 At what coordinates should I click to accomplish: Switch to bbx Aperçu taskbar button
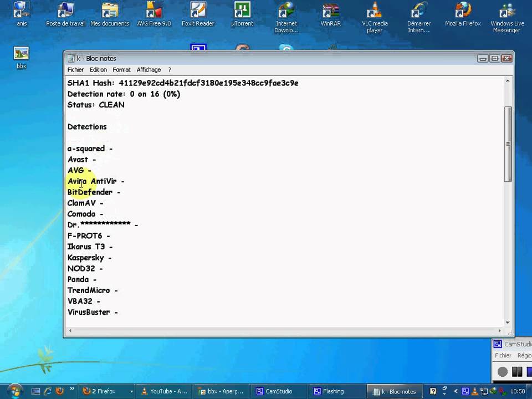pyautogui.click(x=221, y=391)
